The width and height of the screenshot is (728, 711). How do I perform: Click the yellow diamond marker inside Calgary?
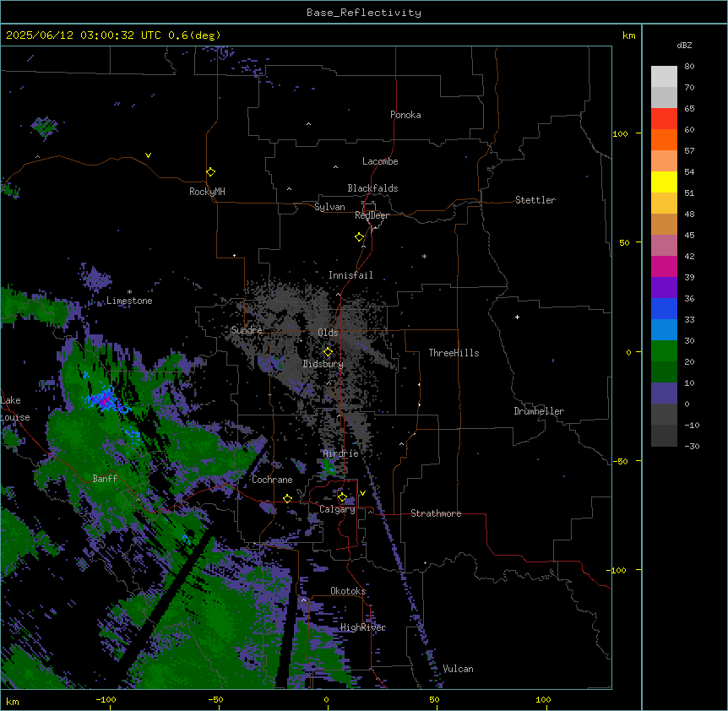[x=342, y=497]
